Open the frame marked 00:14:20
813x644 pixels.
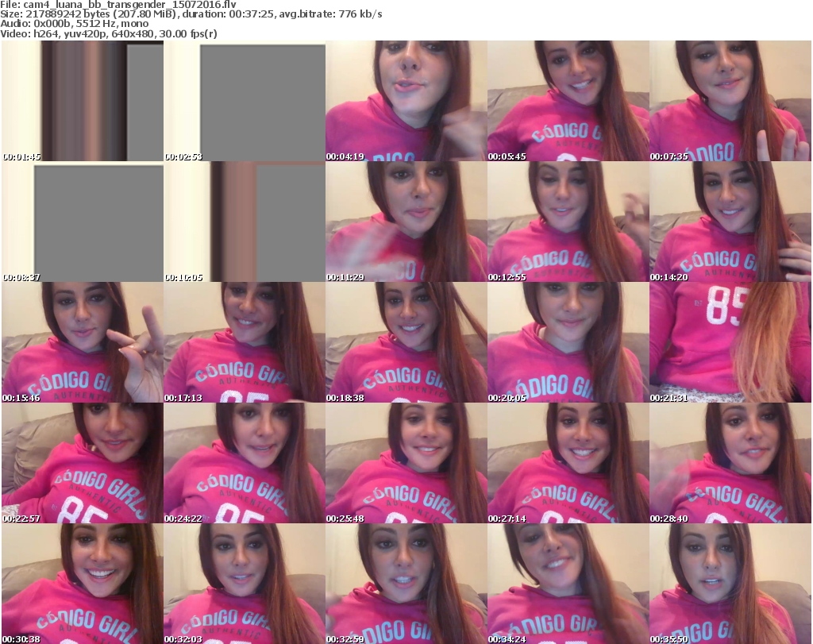[730, 222]
